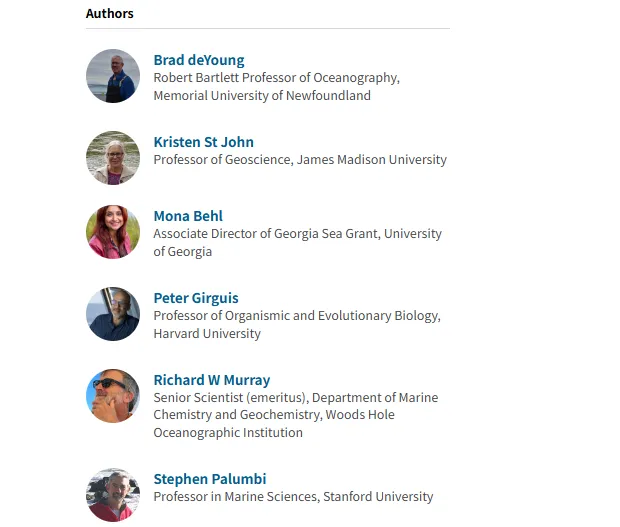Open Richard W Murray's author profile link

212,380
